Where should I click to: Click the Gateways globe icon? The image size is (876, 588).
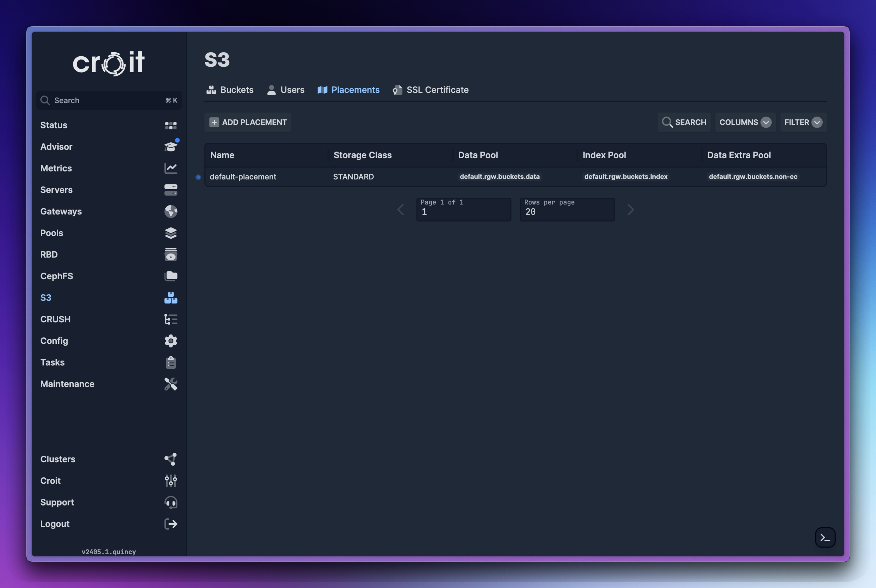tap(171, 211)
